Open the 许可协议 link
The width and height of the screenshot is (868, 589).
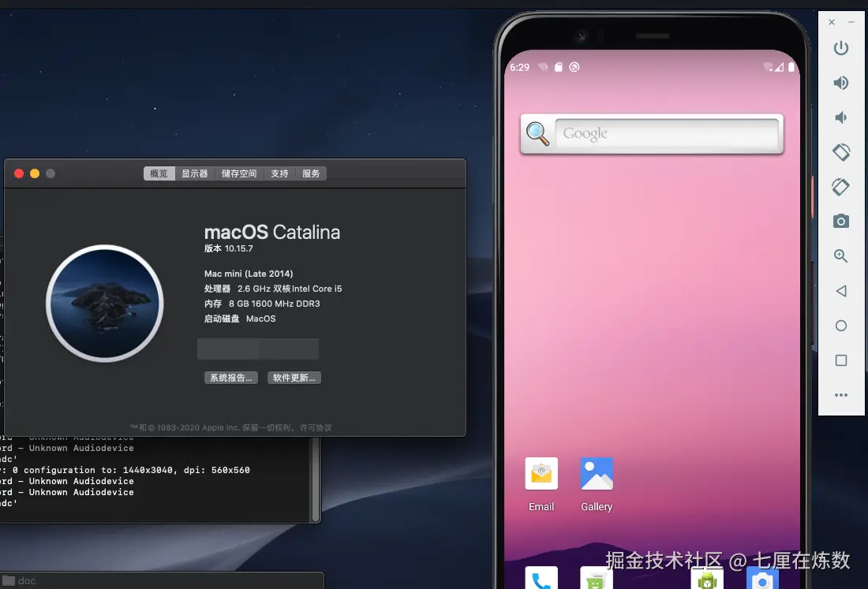316,427
